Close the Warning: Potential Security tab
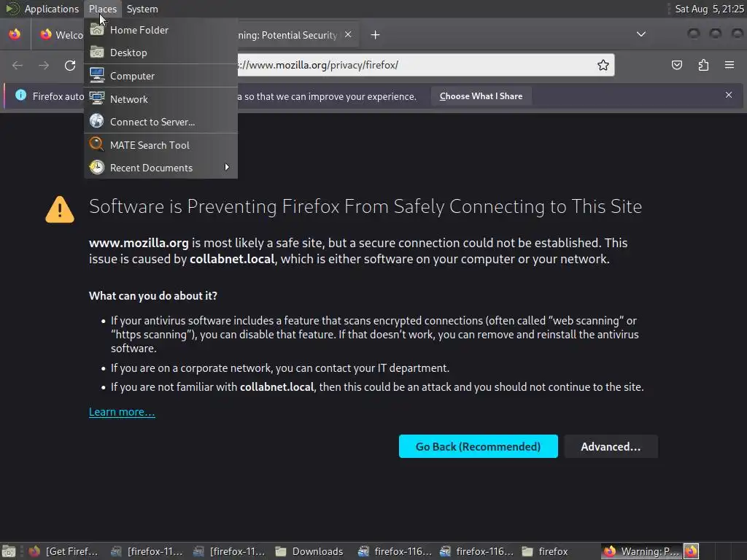Image resolution: width=747 pixels, height=560 pixels. 348,34
